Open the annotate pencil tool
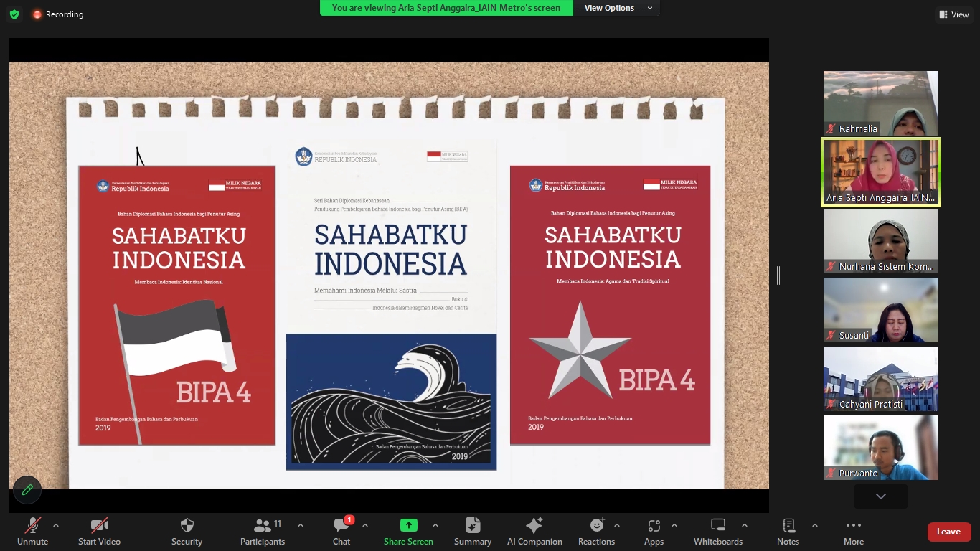The height and width of the screenshot is (551, 980). [27, 489]
